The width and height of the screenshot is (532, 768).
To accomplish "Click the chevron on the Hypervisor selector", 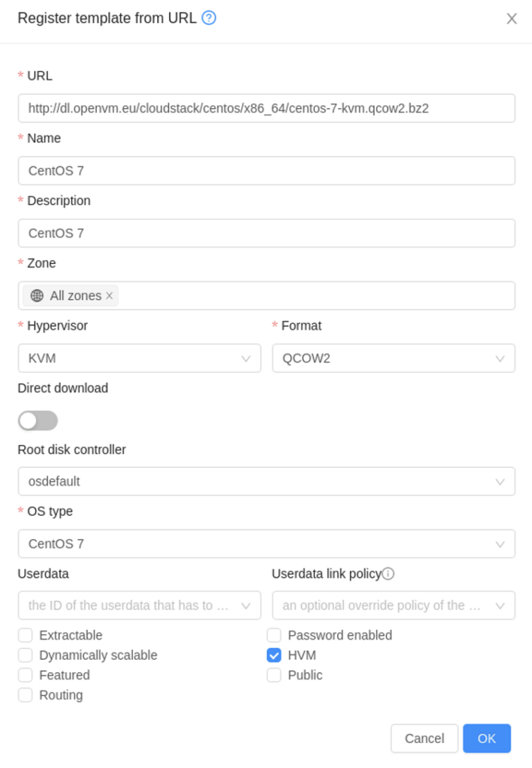I will (x=246, y=358).
